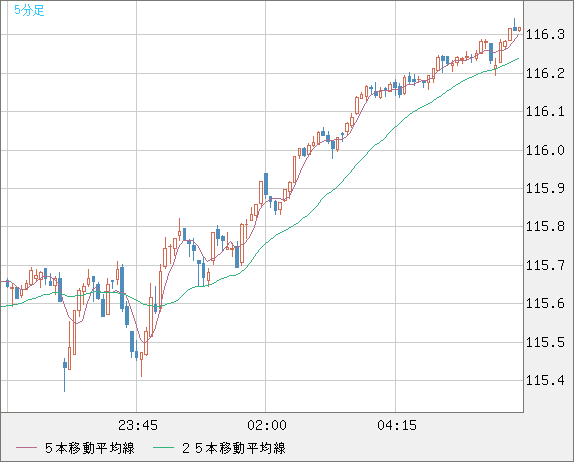Click the 116.2 price axis label
This screenshot has height=462, width=574.
pos(545,74)
